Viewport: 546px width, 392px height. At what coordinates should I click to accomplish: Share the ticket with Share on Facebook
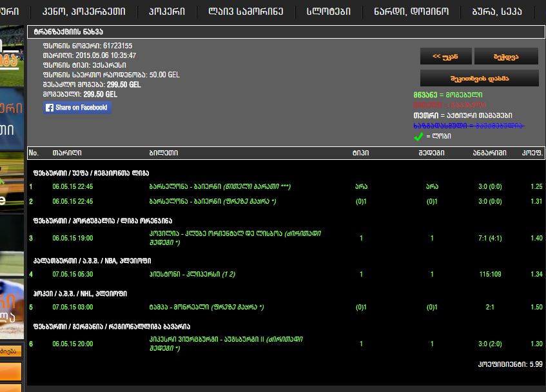pyautogui.click(x=77, y=108)
